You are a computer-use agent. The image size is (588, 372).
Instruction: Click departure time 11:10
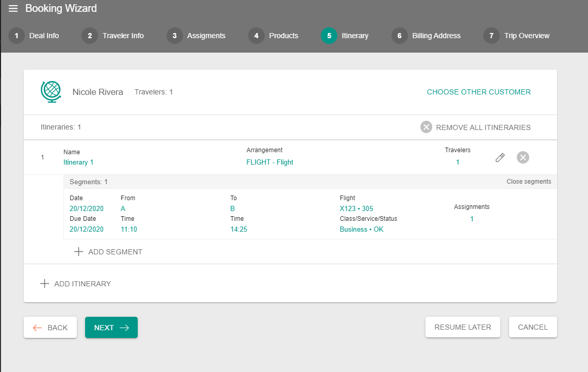(128, 229)
